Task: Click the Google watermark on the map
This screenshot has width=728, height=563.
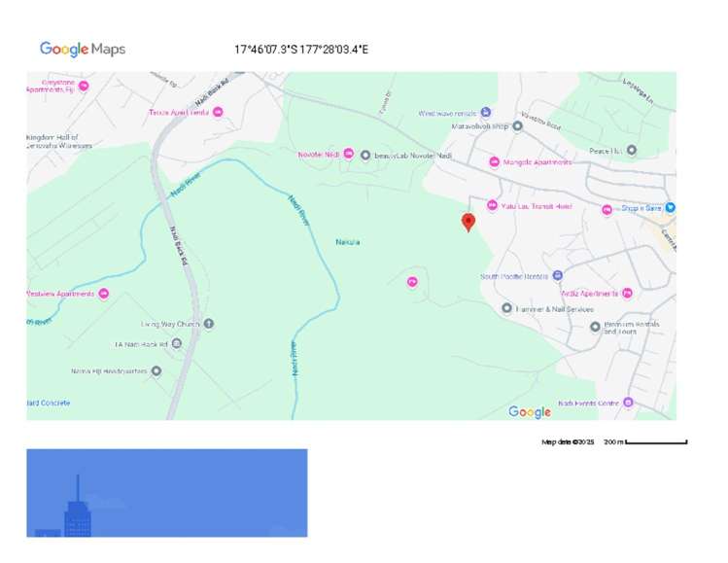Action: 530,412
